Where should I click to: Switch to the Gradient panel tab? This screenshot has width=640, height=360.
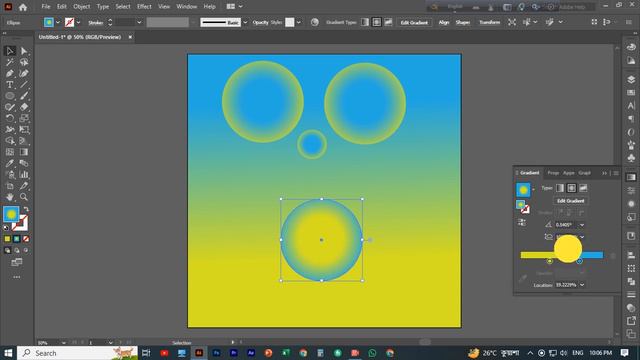tap(529, 173)
